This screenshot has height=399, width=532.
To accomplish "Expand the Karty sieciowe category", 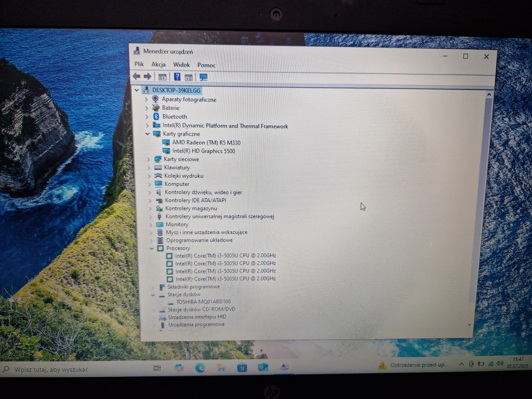I will tap(149, 159).
